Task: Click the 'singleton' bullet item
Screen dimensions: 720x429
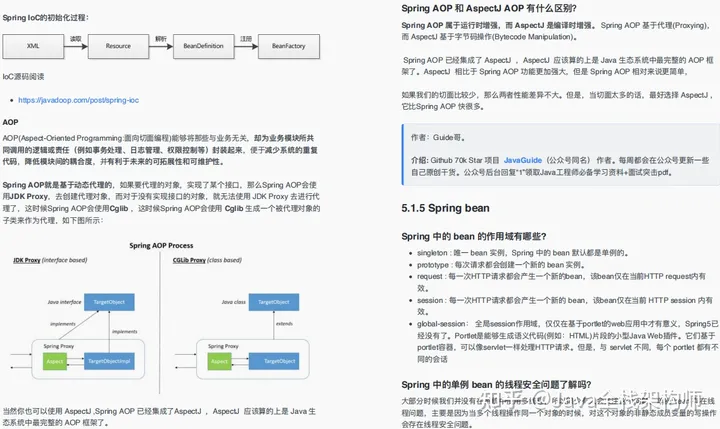Action: (x=522, y=253)
